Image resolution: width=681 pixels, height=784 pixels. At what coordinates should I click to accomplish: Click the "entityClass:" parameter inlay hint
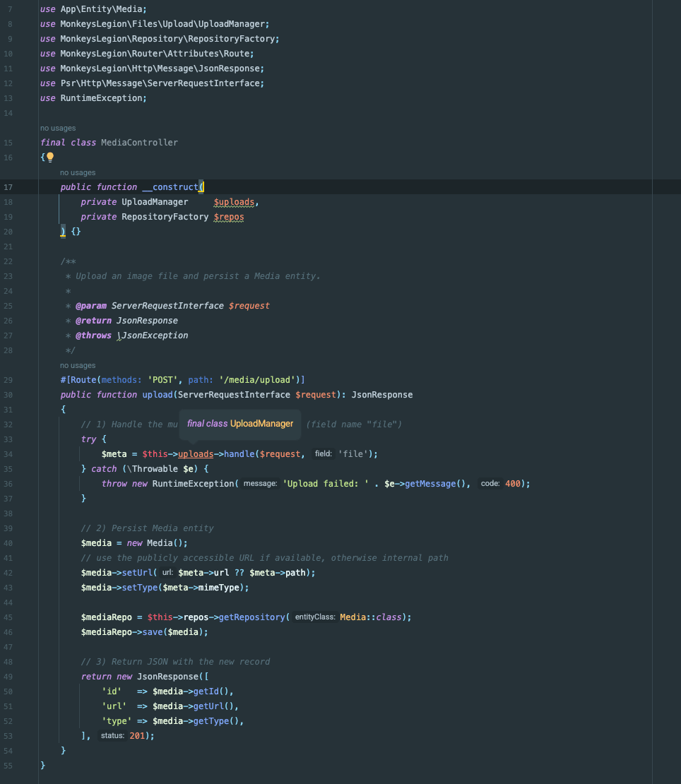click(x=314, y=617)
